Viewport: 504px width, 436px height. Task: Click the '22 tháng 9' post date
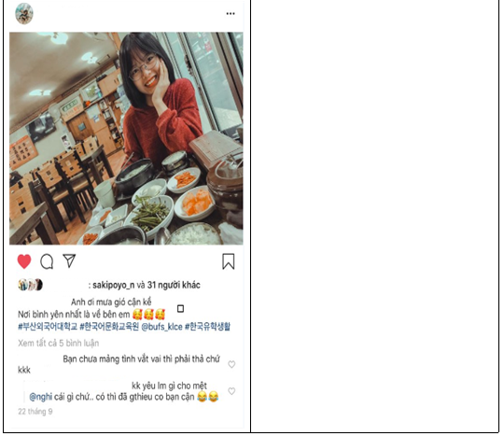[35, 412]
